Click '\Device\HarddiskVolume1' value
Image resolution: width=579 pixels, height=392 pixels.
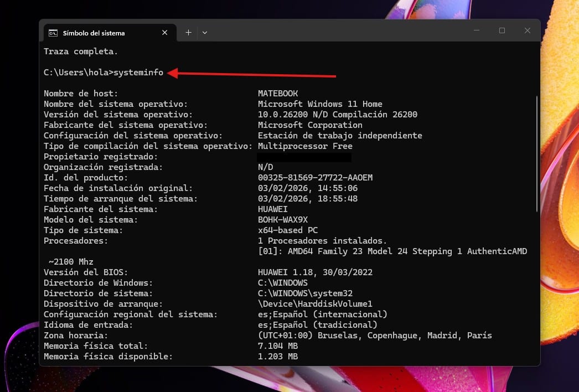tap(315, 304)
